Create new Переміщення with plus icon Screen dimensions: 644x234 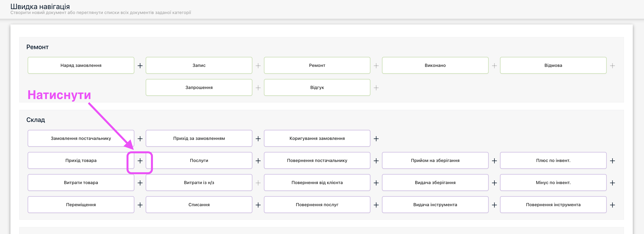click(140, 205)
